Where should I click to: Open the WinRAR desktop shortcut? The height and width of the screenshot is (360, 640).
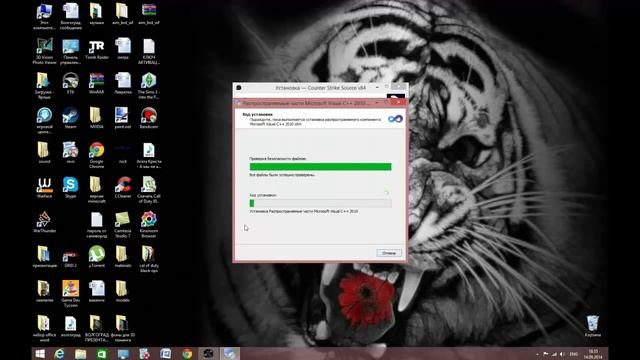[97, 83]
